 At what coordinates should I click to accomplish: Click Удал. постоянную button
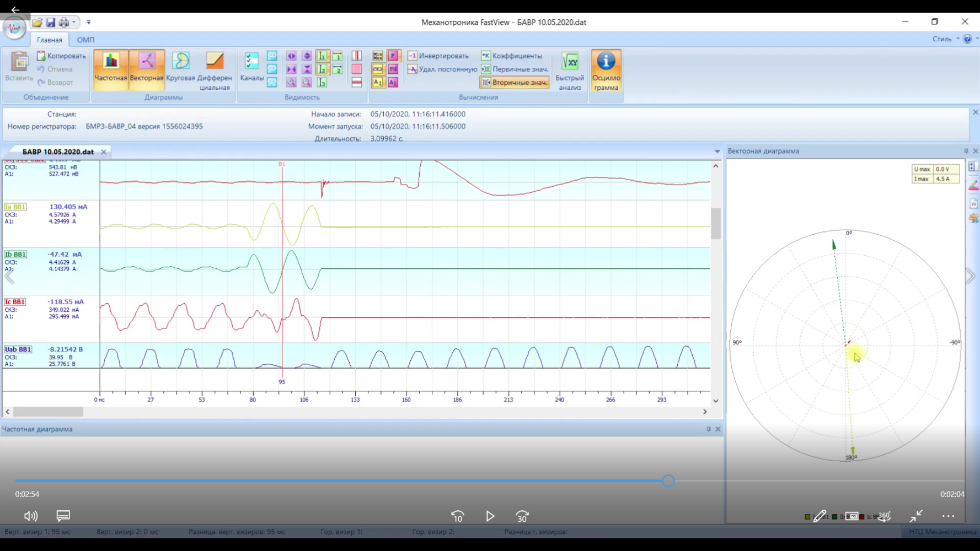442,69
